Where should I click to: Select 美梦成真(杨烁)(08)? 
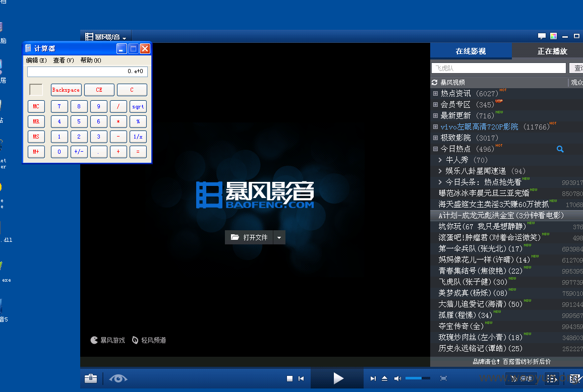[473, 293]
